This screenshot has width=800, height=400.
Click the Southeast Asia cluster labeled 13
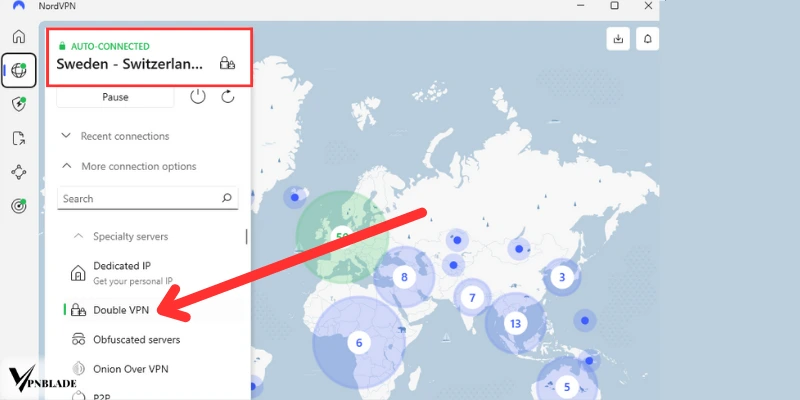515,323
